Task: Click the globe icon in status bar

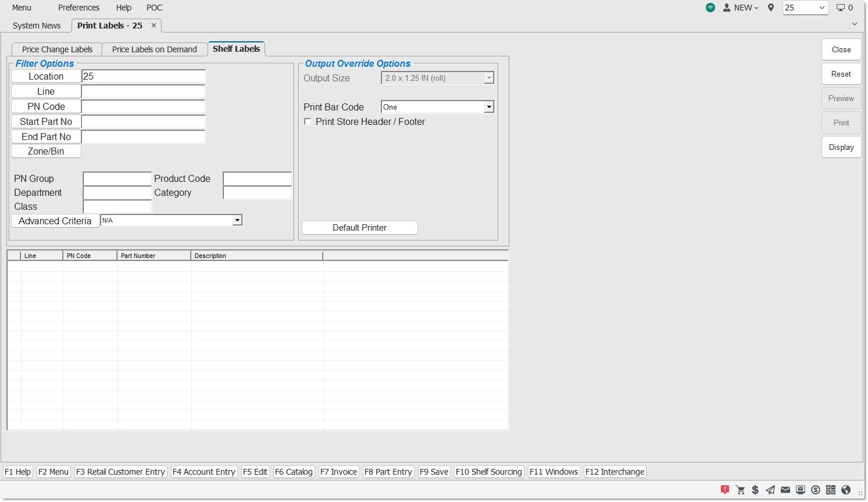Action: [x=846, y=490]
